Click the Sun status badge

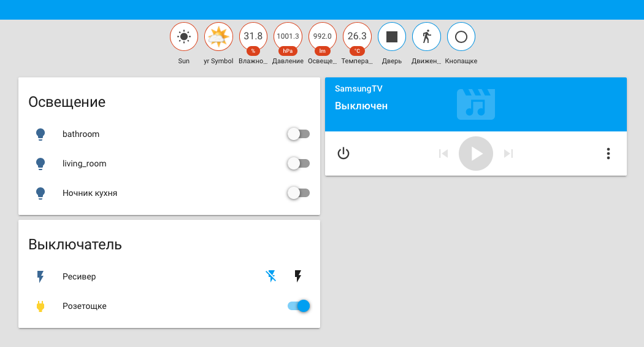click(x=184, y=37)
